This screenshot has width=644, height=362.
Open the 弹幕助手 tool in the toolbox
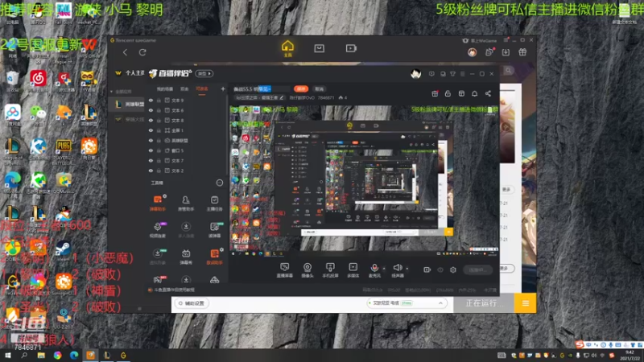158,203
